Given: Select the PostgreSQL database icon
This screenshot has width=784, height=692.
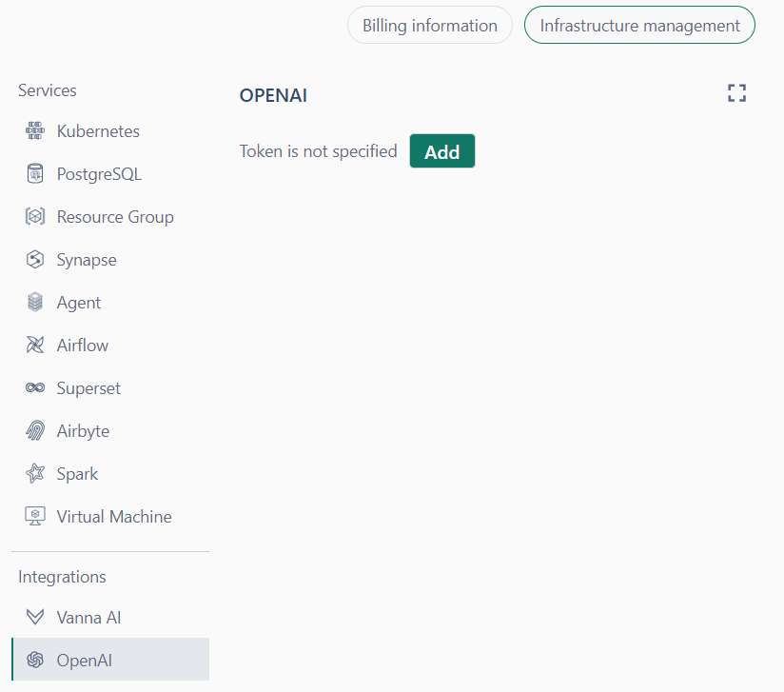Looking at the screenshot, I should [35, 173].
